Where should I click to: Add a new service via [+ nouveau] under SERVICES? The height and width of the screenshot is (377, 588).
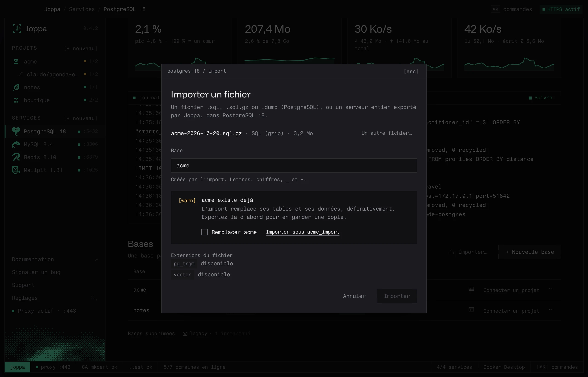(x=81, y=118)
